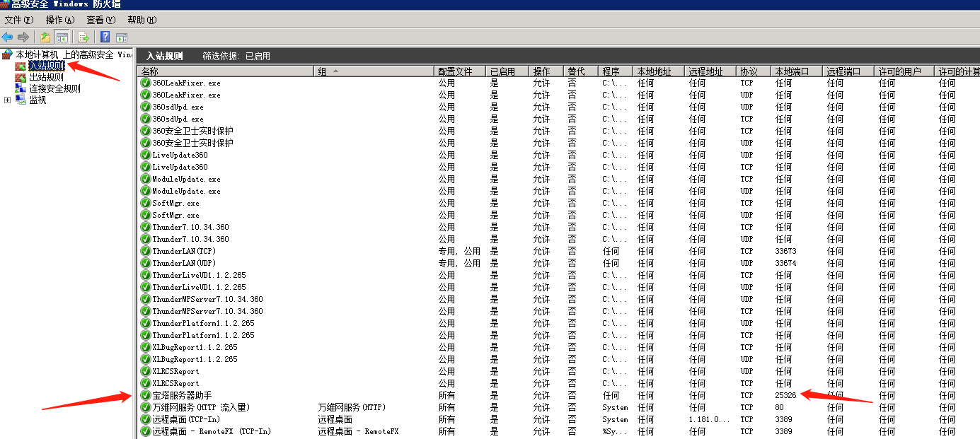The width and height of the screenshot is (980, 439).
Task: Sort by the 远程端口 column header
Action: tap(848, 71)
